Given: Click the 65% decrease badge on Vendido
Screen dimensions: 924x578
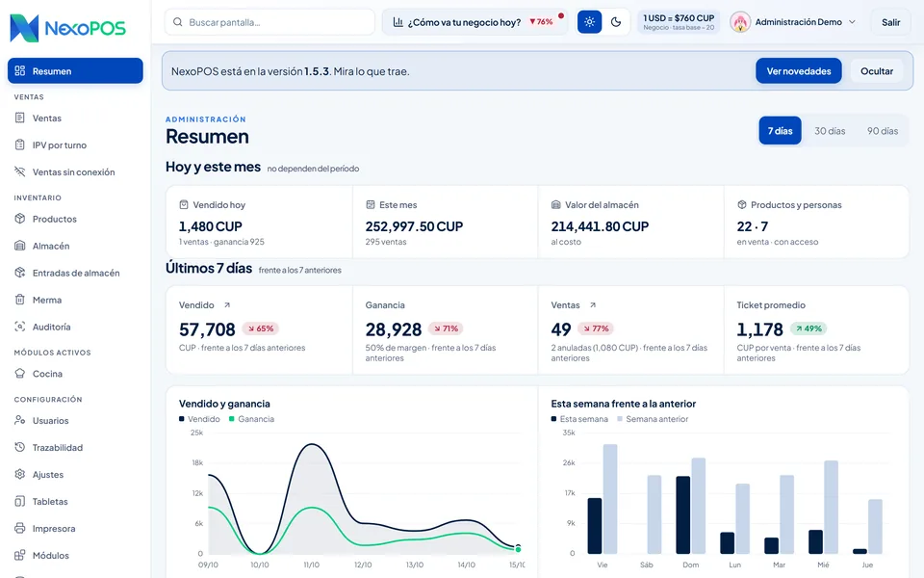Looking at the screenshot, I should coord(261,328).
